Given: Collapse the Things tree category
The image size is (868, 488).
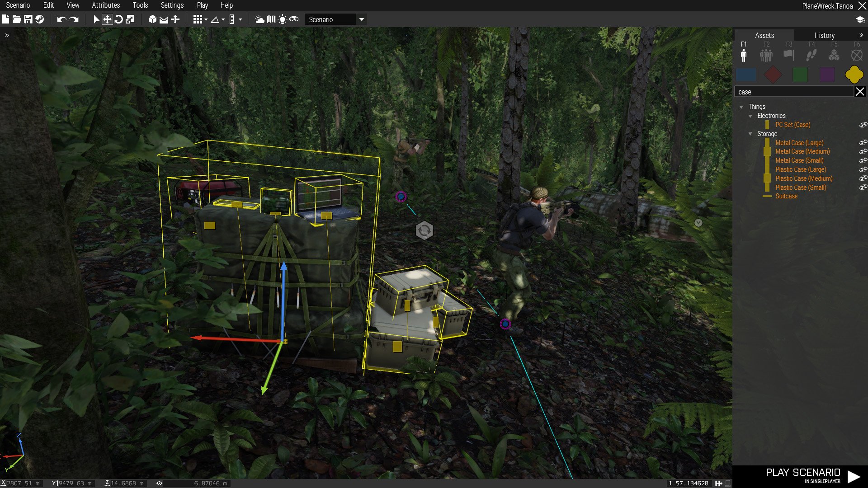Looking at the screenshot, I should pos(741,107).
